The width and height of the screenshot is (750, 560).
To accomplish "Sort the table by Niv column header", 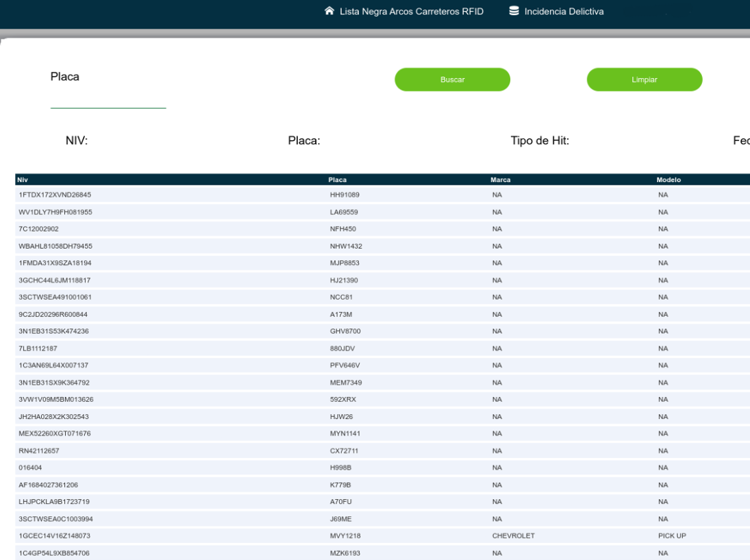I will click(23, 180).
